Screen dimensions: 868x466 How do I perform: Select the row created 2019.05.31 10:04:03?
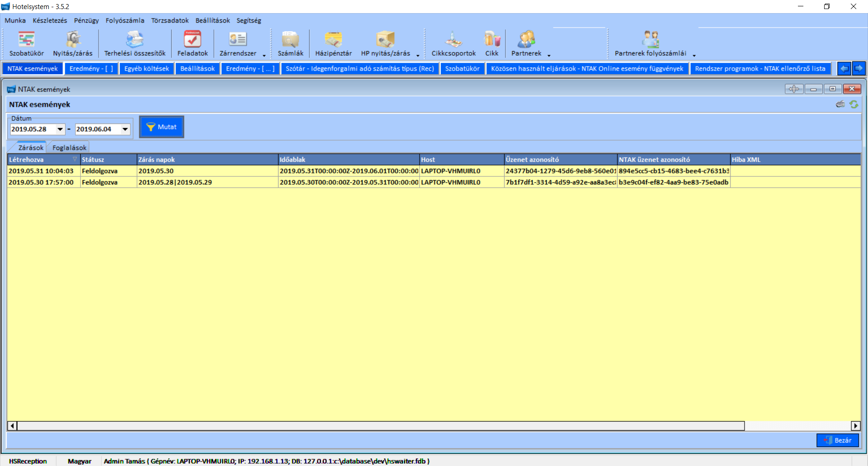click(434, 171)
